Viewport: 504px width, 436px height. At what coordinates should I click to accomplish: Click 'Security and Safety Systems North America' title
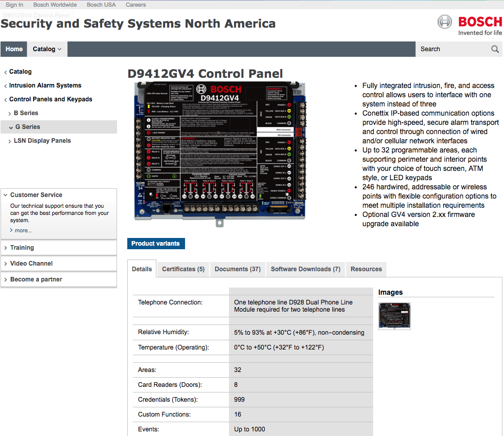[138, 24]
